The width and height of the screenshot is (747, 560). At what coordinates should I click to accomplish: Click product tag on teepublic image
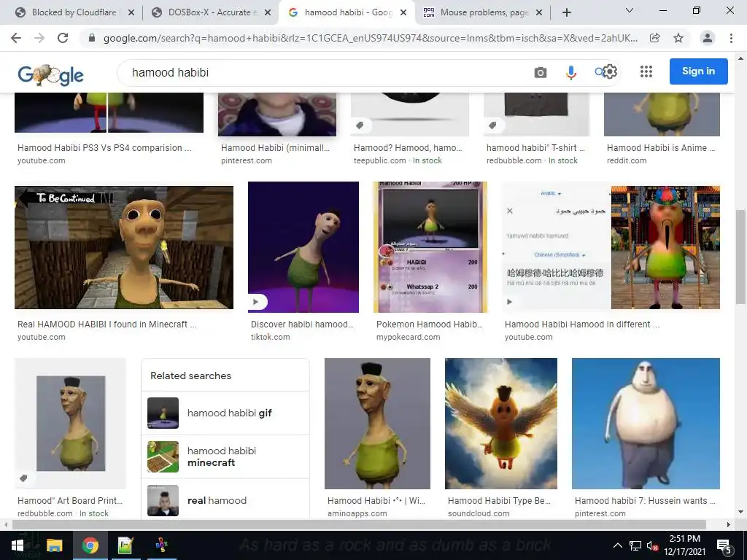(x=360, y=125)
